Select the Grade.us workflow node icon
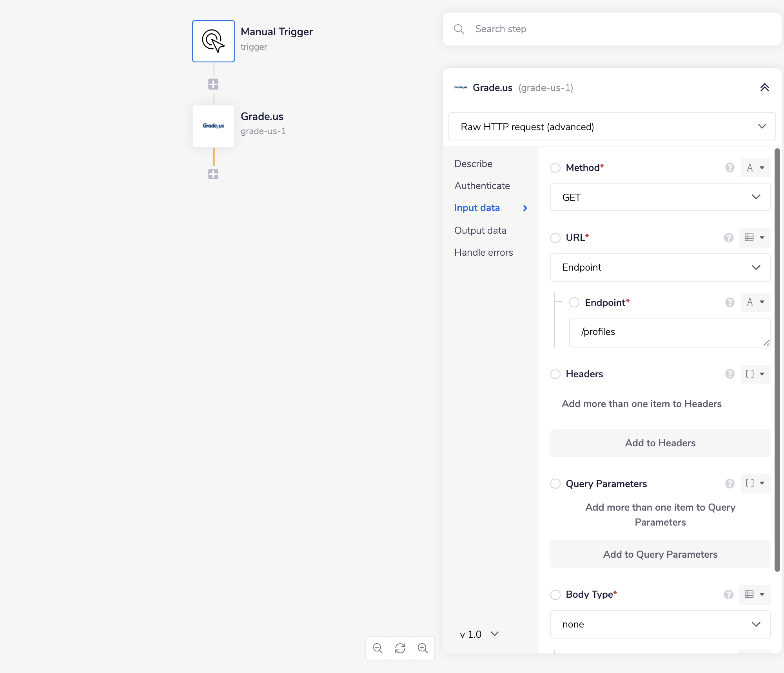 [x=213, y=126]
